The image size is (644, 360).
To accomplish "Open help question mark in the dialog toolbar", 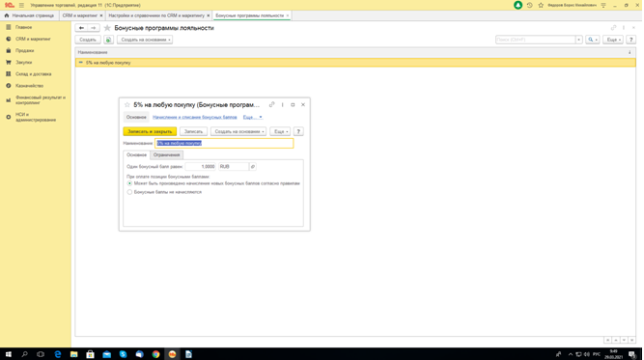I will click(x=298, y=131).
